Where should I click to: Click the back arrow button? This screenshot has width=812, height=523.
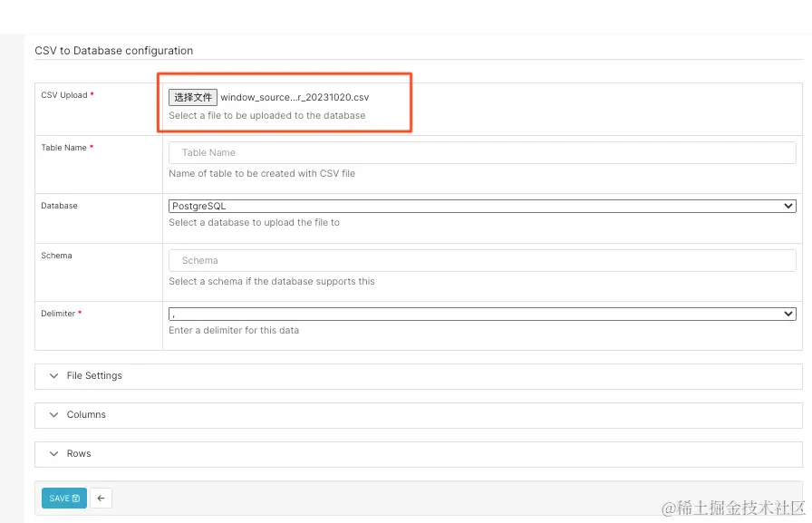click(101, 499)
